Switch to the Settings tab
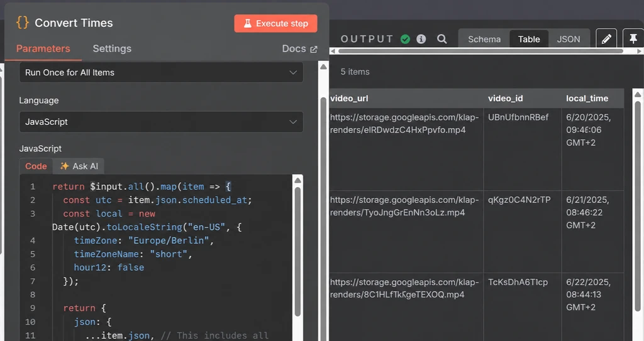The height and width of the screenshot is (341, 644). pyautogui.click(x=112, y=48)
